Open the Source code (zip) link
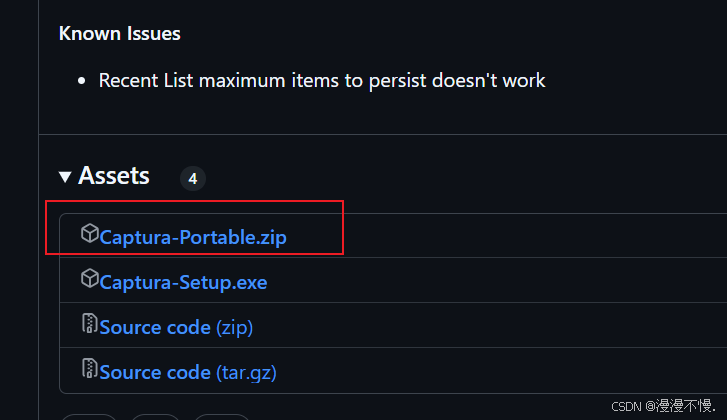 [176, 327]
